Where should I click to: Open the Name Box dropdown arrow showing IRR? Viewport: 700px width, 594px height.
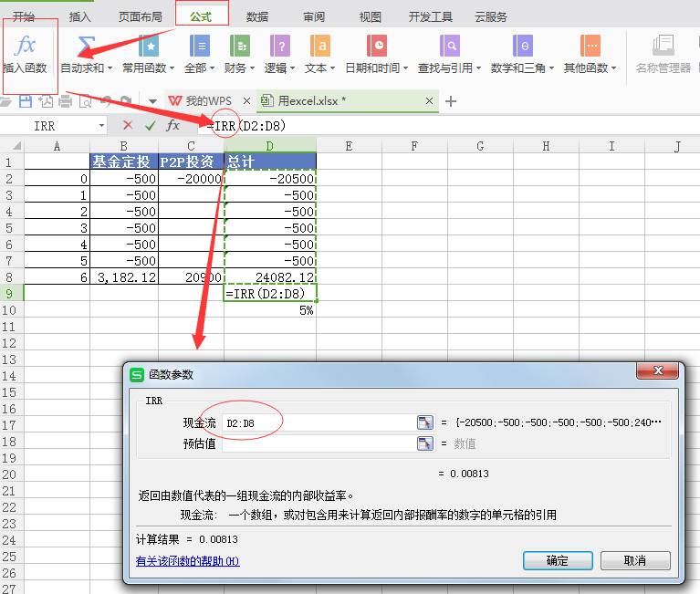tap(100, 126)
